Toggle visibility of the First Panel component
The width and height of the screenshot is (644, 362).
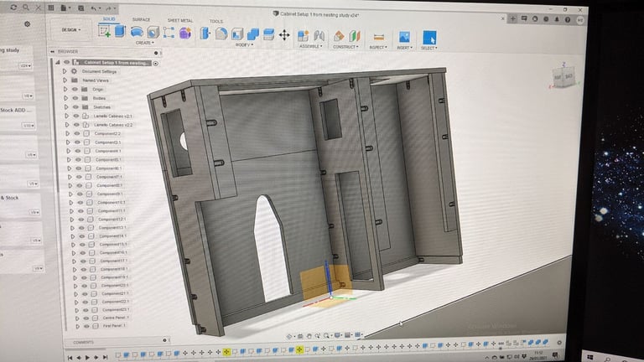click(86, 326)
